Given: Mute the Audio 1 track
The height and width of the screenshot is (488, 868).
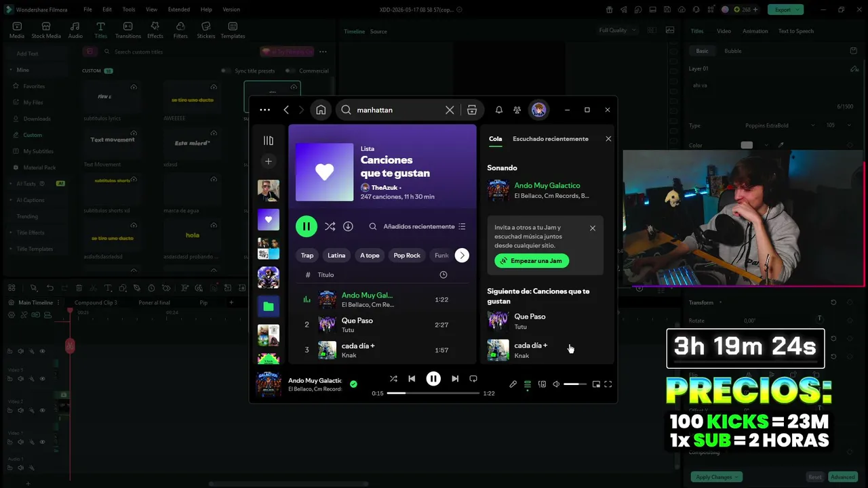Looking at the screenshot, I should click(21, 468).
